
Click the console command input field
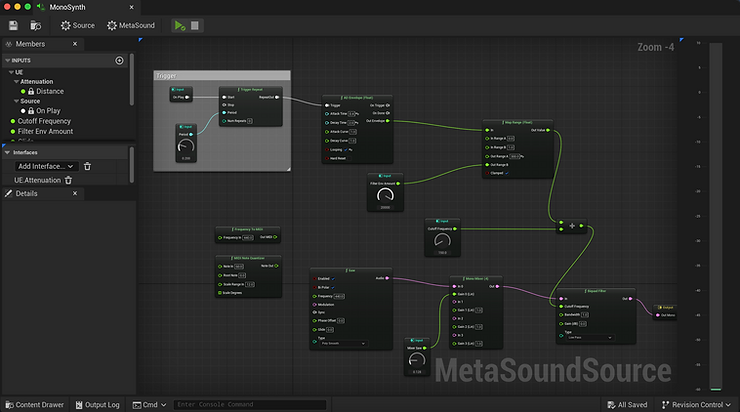250,404
